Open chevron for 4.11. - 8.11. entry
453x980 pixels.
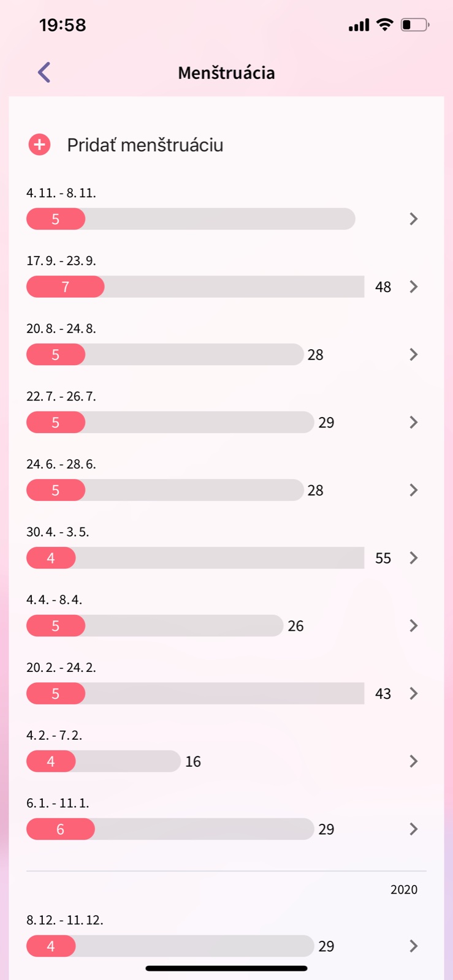[x=414, y=219]
